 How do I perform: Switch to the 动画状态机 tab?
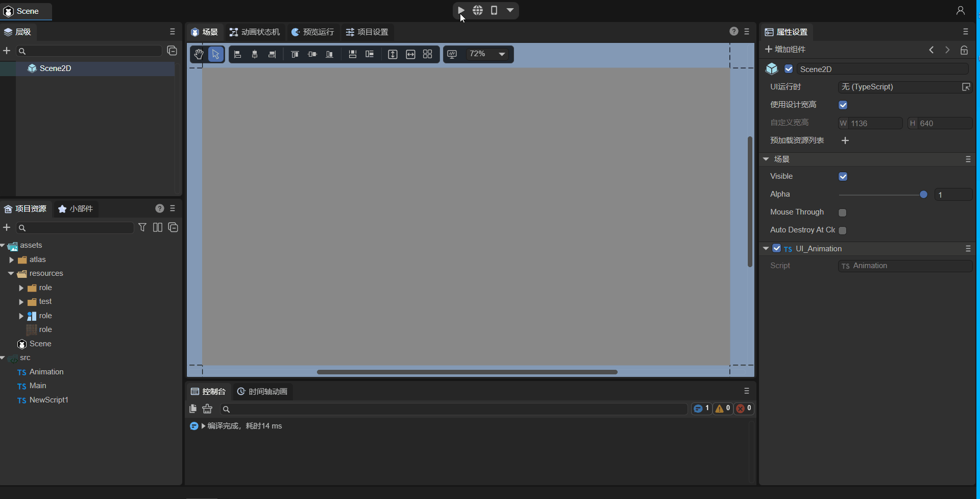[x=255, y=32]
